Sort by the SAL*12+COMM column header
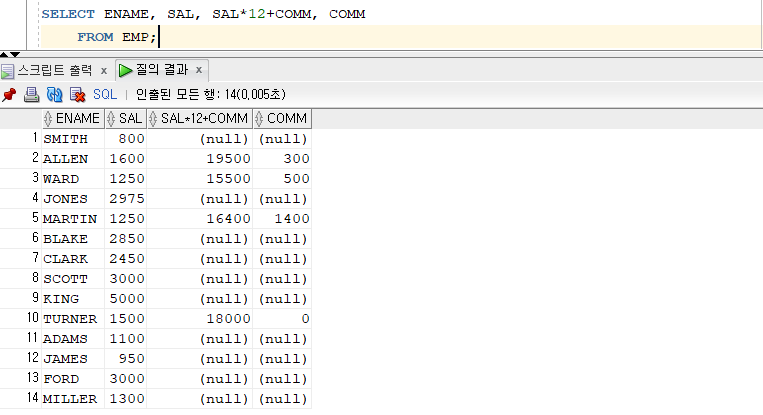763x415 pixels. pos(200,118)
